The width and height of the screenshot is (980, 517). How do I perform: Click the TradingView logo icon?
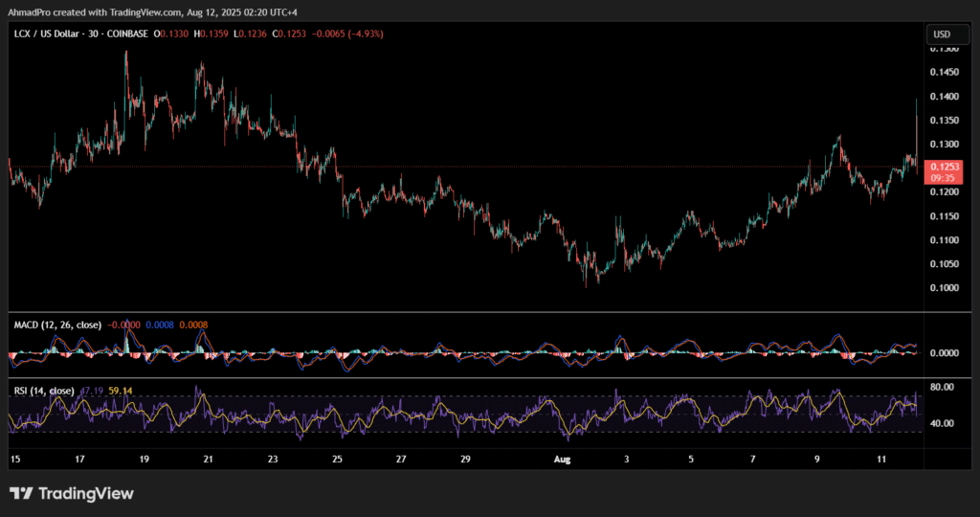pyautogui.click(x=21, y=494)
